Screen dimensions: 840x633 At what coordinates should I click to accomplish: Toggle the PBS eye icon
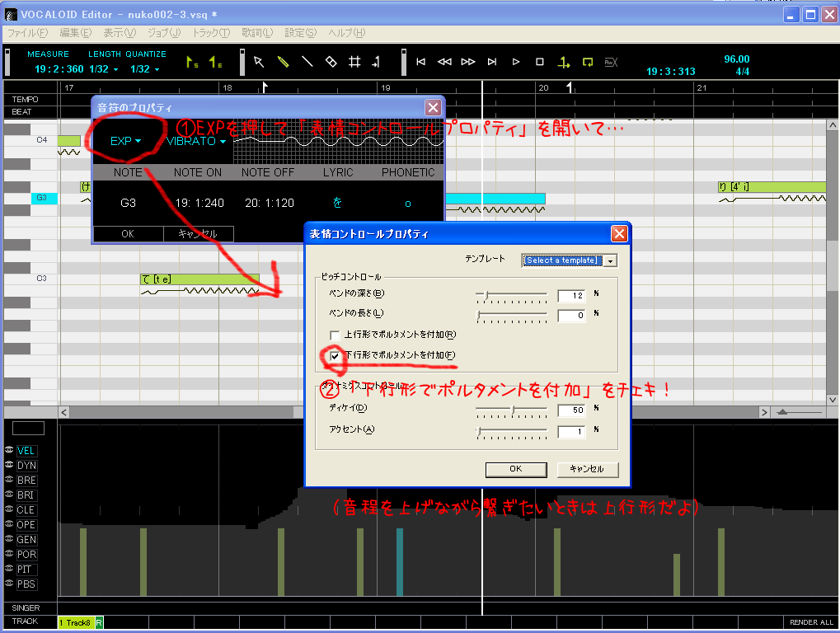[x=9, y=584]
